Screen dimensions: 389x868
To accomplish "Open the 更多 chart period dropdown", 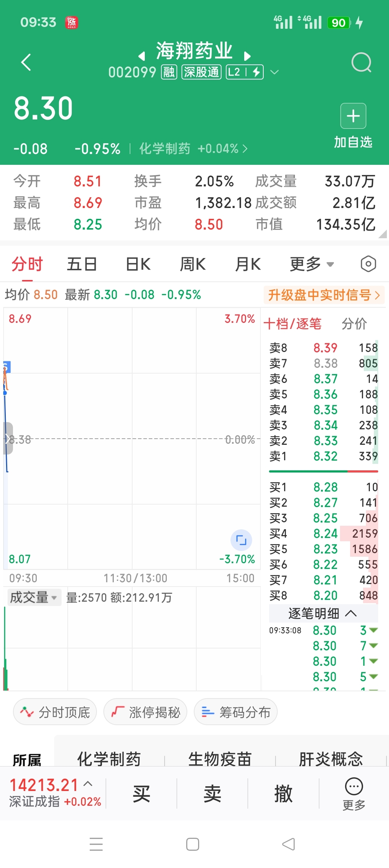I will click(x=312, y=264).
